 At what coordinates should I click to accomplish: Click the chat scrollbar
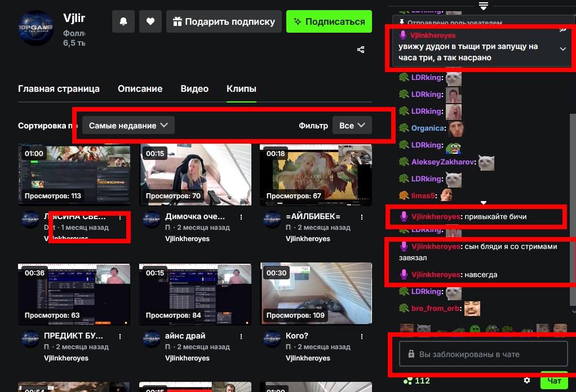(573, 209)
